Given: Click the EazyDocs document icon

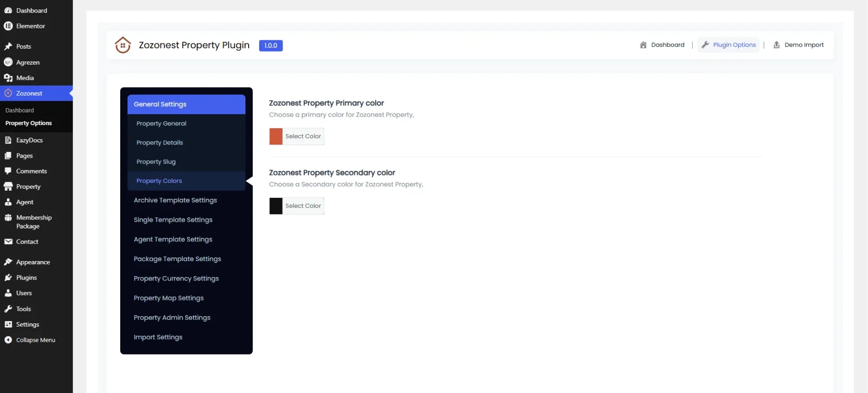Looking at the screenshot, I should click(8, 140).
